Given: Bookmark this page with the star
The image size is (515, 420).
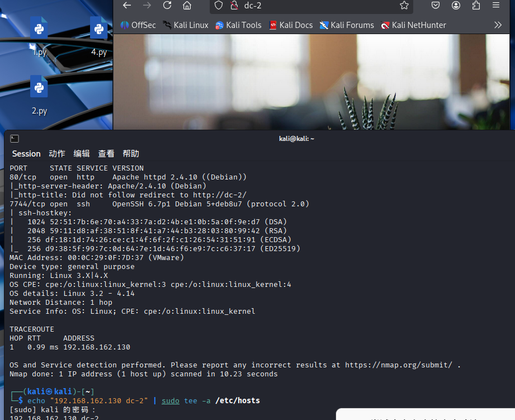Looking at the screenshot, I should 404,5.
